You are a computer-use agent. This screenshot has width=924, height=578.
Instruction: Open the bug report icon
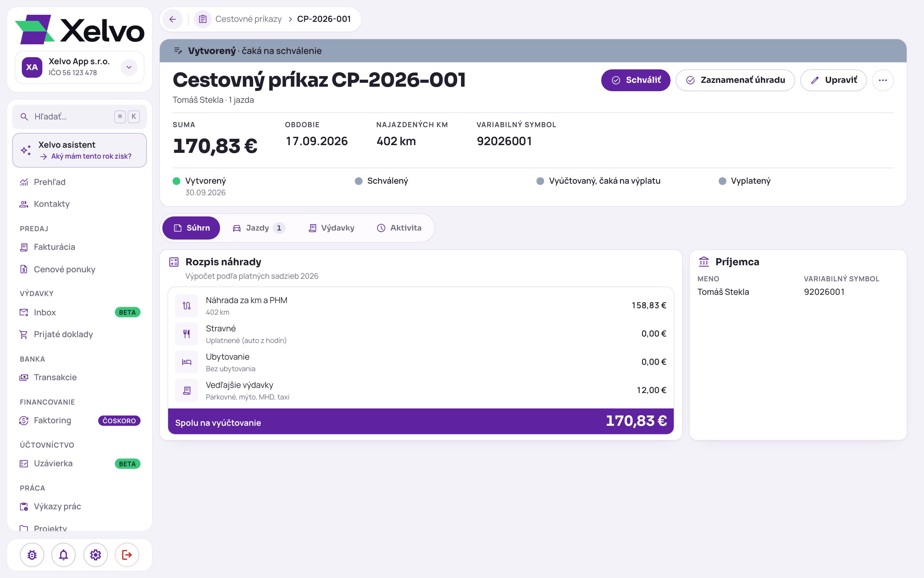click(32, 555)
